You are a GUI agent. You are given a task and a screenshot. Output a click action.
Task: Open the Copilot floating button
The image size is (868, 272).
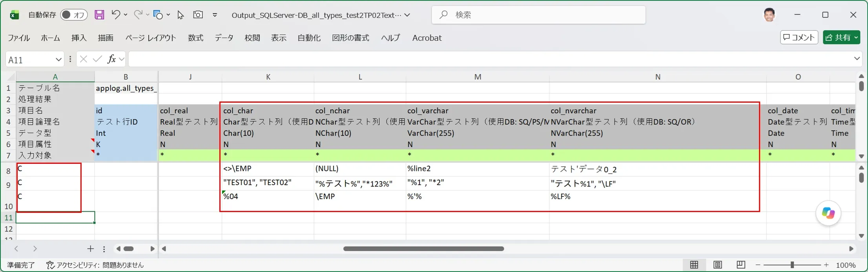click(828, 213)
